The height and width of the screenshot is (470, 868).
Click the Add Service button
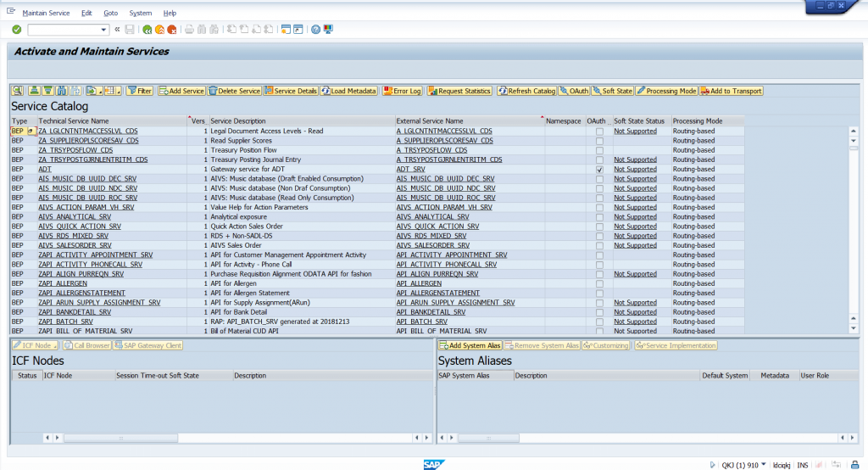point(181,91)
